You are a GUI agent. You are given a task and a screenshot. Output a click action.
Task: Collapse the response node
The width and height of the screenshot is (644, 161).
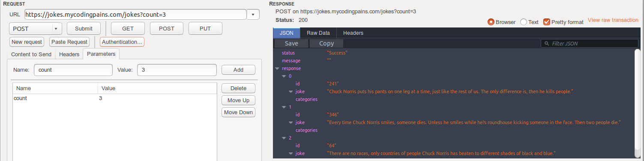point(277,68)
